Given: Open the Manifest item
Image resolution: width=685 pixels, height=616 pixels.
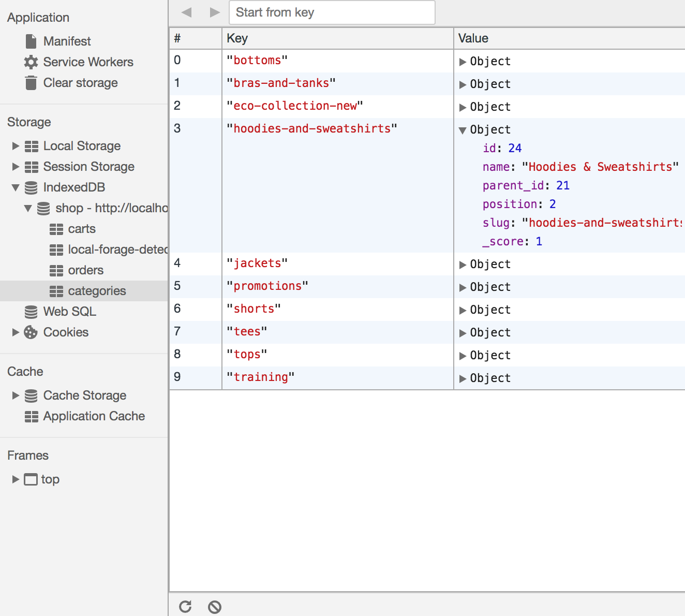Looking at the screenshot, I should 67,41.
